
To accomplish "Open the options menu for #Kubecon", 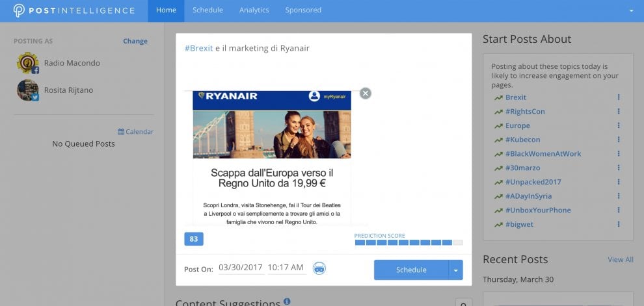I will coord(619,140).
